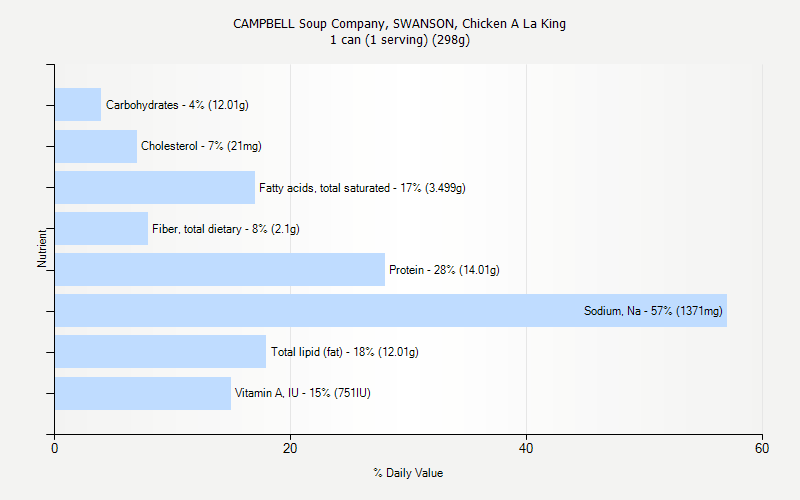Image resolution: width=800 pixels, height=500 pixels.
Task: Select the Vitamin A, IU bar
Action: [143, 393]
